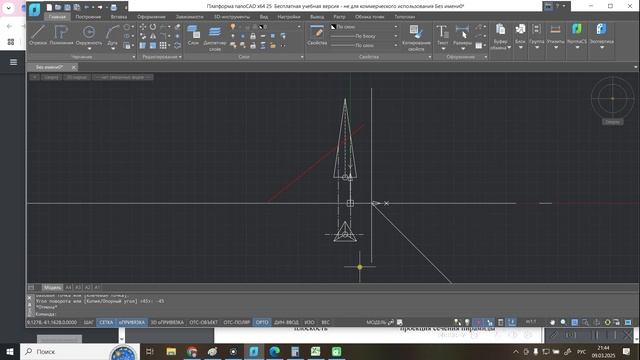This screenshot has height=360, width=640.
Task: Activate Копирование свойств match properties
Action: 416,38
